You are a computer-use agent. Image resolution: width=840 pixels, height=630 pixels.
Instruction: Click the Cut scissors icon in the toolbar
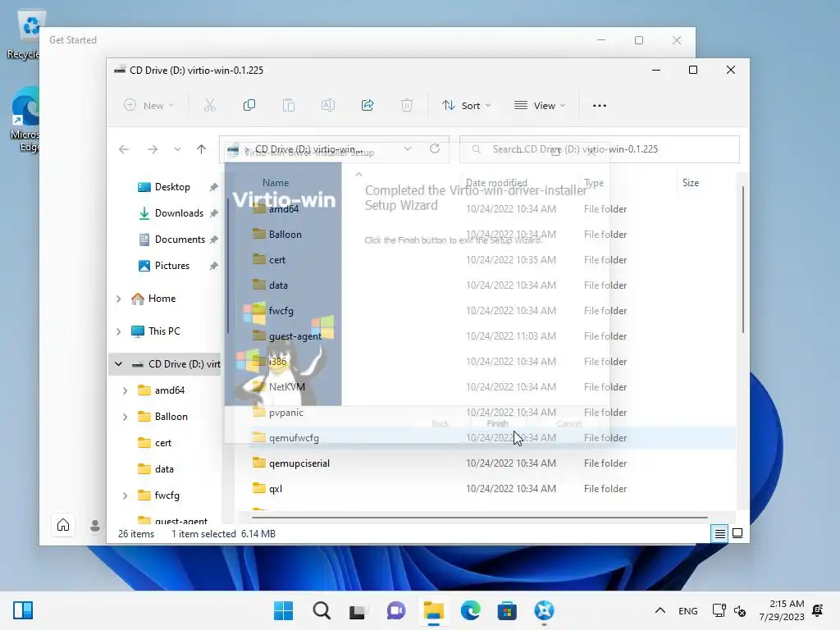[209, 106]
